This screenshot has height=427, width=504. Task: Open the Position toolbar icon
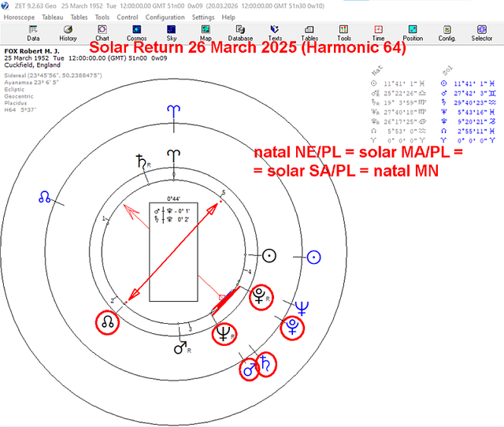point(413,33)
